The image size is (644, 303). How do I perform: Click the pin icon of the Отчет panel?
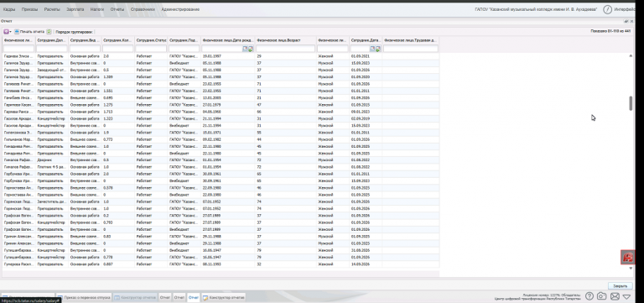(x=626, y=20)
